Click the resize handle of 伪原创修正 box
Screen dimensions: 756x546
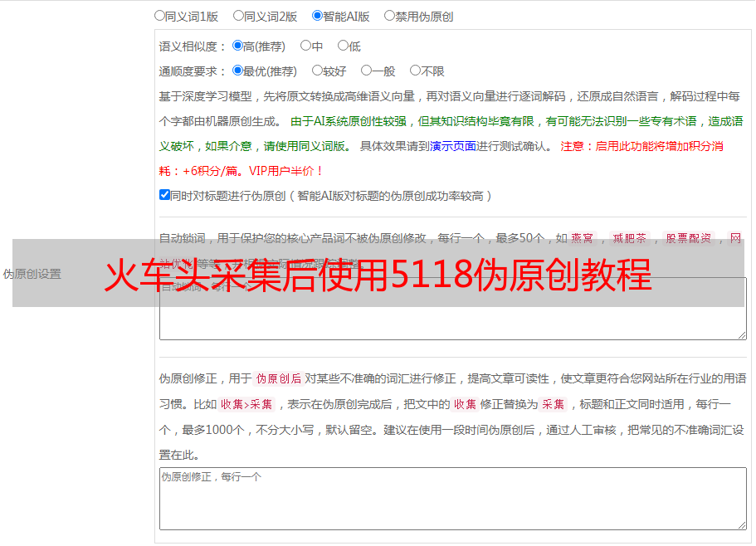tap(741, 524)
